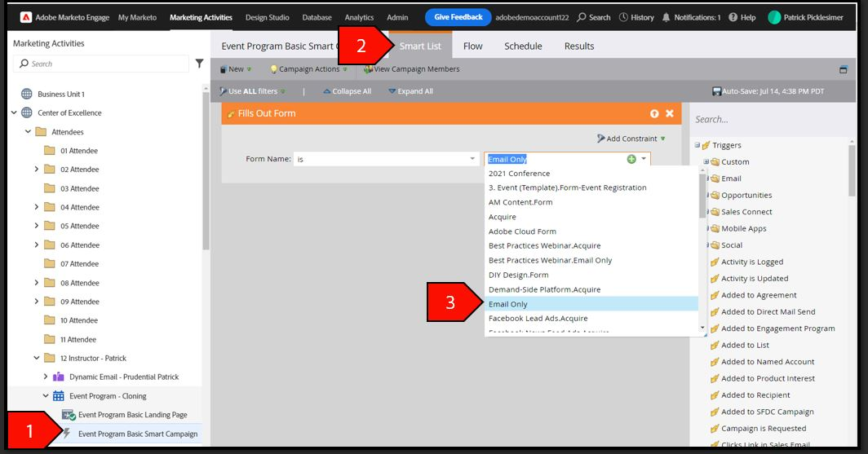Switch to the Flow tab
The image size is (868, 454).
coord(473,46)
